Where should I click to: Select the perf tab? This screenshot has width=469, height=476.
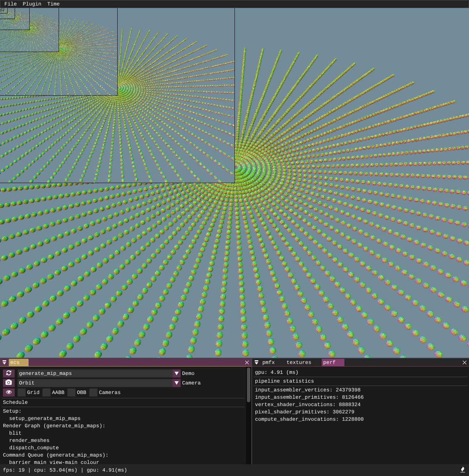coord(333,362)
